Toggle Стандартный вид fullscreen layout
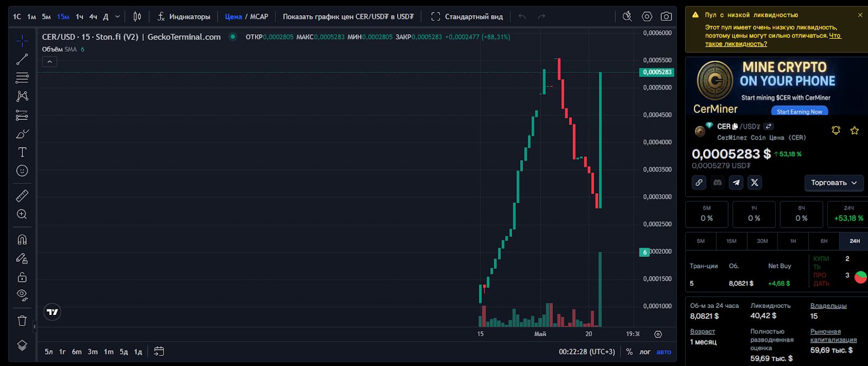 click(467, 17)
